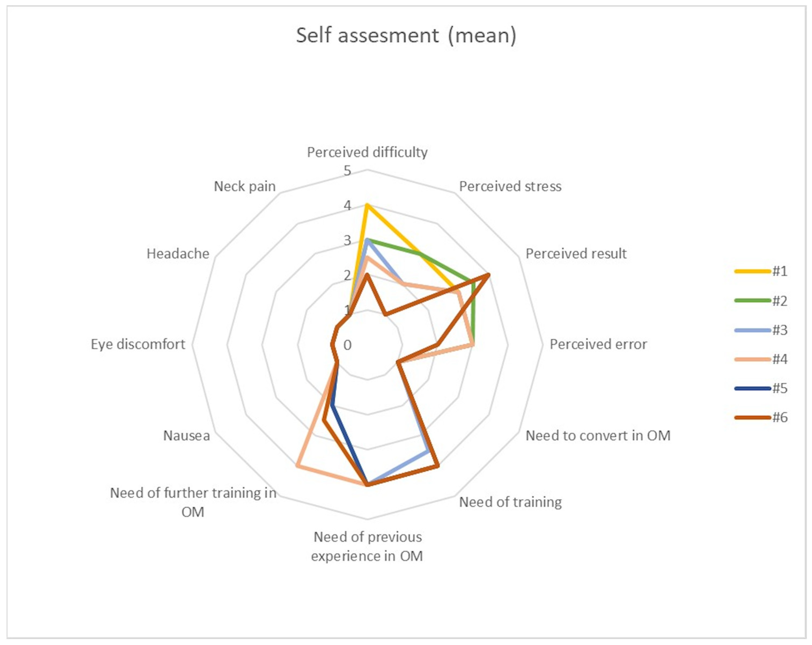Click the 'Perceived result' category label
The image size is (812, 645).
(576, 254)
